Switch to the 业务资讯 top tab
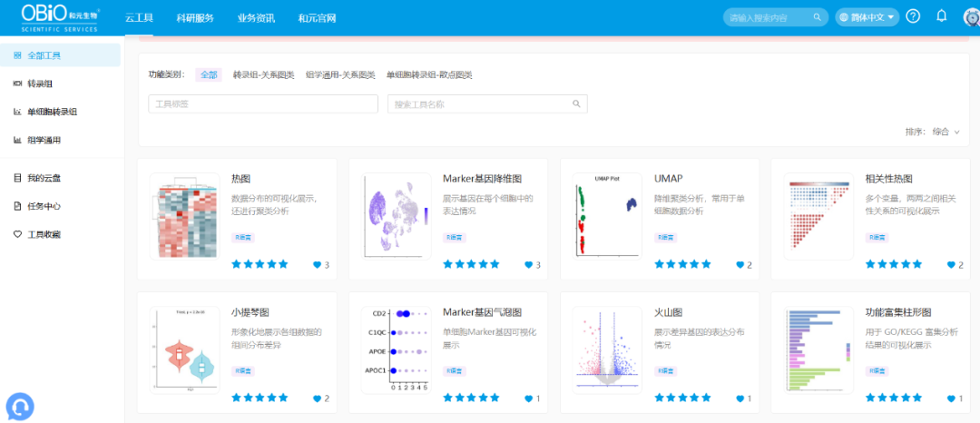Viewport: 980px width, 423px height. pyautogui.click(x=256, y=18)
